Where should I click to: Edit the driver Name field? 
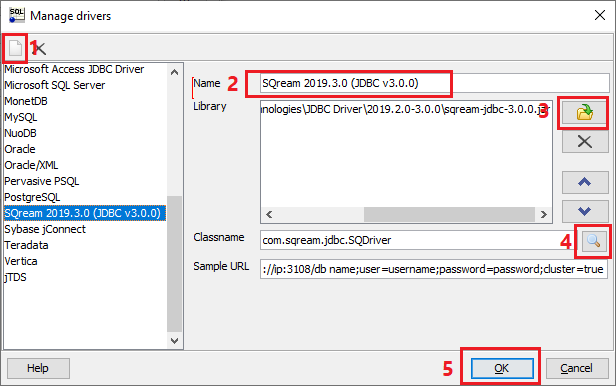pos(434,83)
